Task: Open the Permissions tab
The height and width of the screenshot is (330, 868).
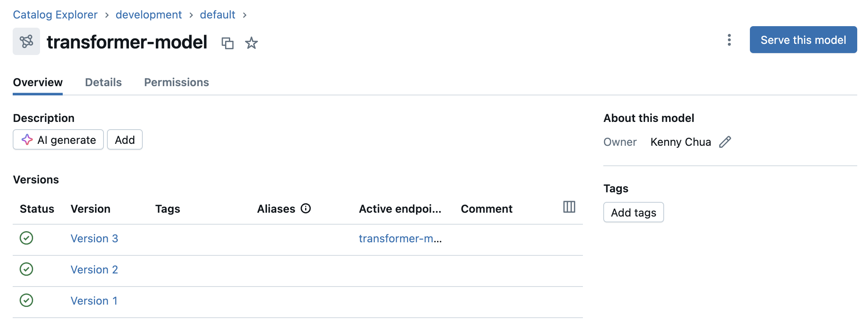Action: [176, 82]
